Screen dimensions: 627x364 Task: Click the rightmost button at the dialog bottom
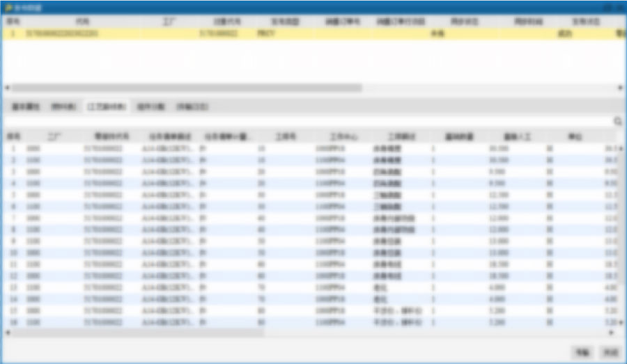610,352
